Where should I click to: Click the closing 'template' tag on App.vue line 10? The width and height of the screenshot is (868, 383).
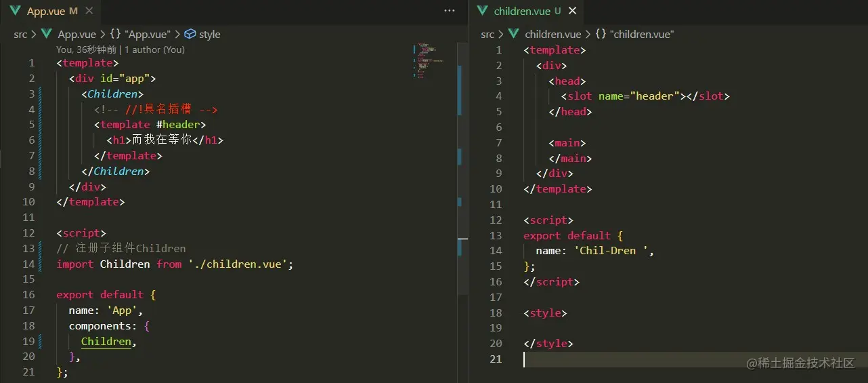point(91,202)
